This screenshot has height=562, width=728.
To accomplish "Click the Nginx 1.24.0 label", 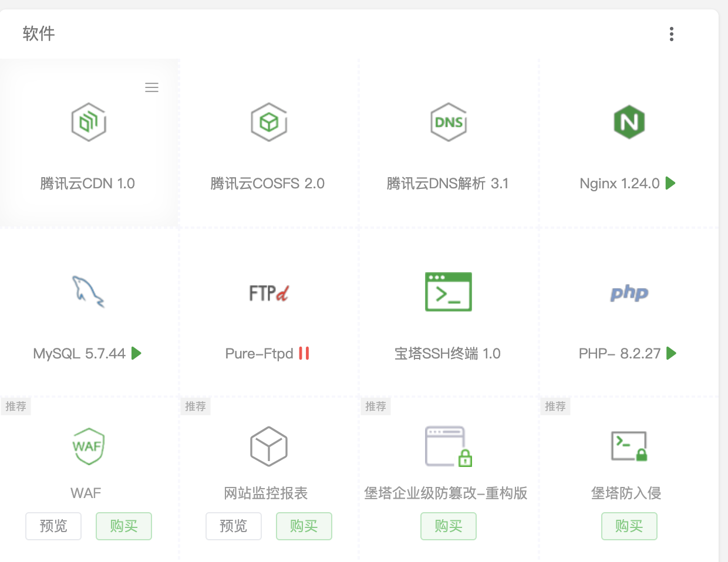I will coord(620,184).
